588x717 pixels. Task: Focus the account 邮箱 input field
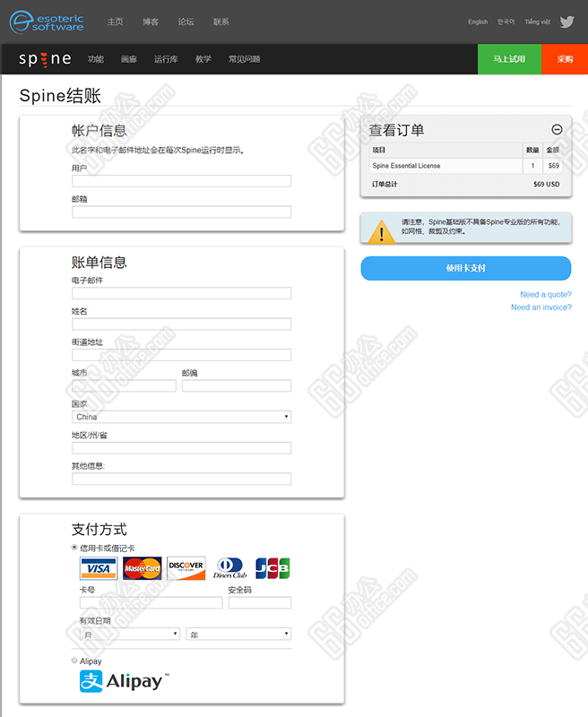pyautogui.click(x=182, y=212)
